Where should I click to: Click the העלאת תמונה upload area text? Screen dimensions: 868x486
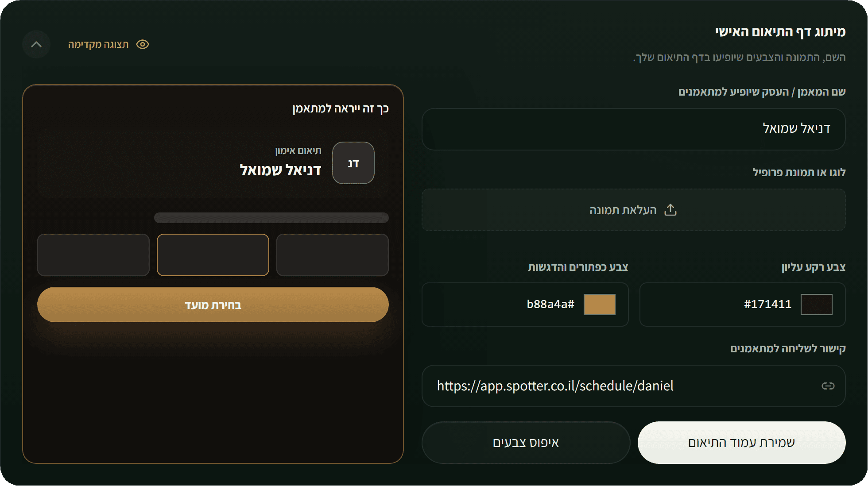point(623,210)
